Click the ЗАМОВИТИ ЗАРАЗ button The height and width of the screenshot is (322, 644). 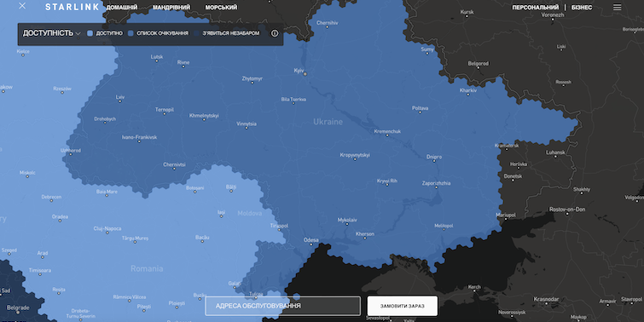402,306
